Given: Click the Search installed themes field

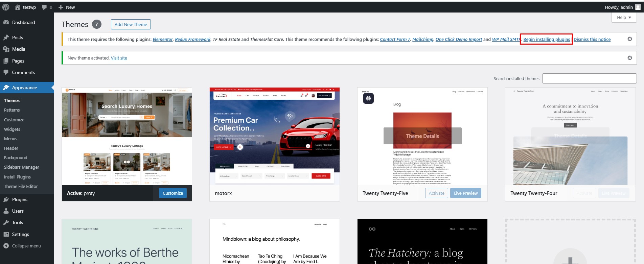Looking at the screenshot, I should (x=590, y=78).
